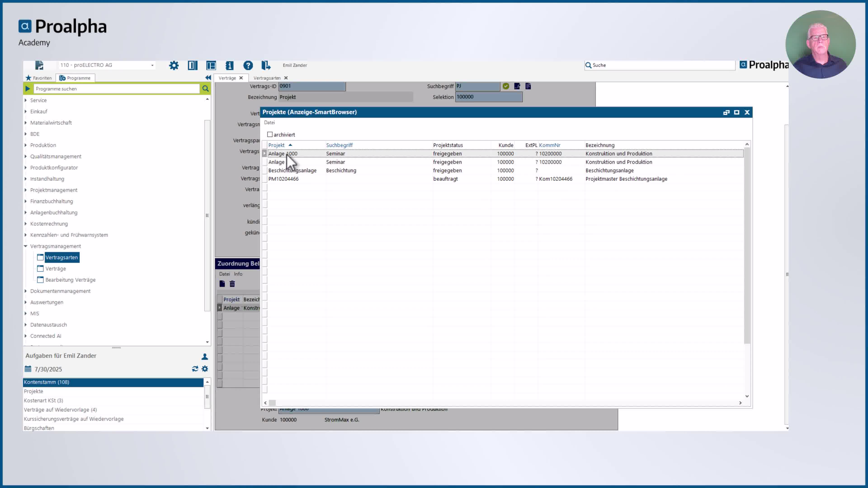This screenshot has width=868, height=488.
Task: Sort by the Projektstatus column header
Action: point(448,145)
